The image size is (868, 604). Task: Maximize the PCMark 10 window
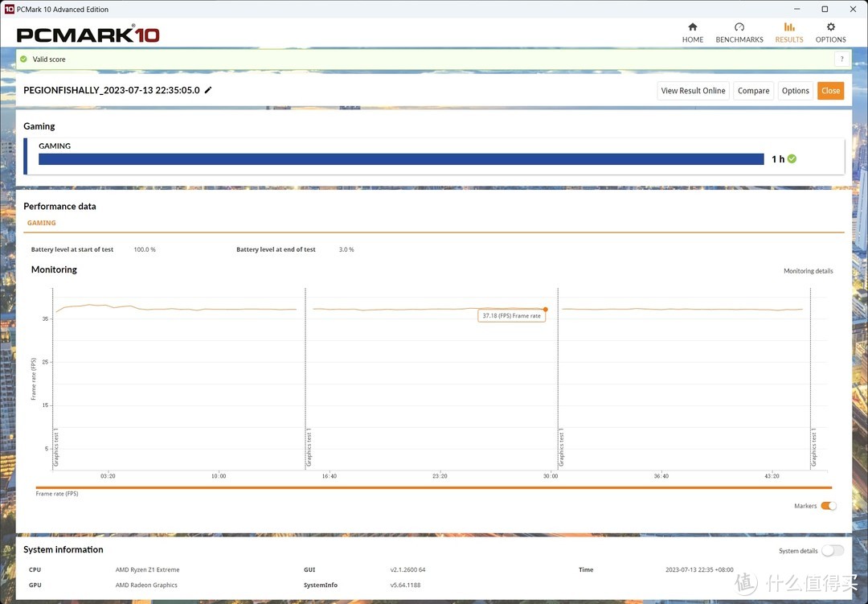(x=825, y=9)
